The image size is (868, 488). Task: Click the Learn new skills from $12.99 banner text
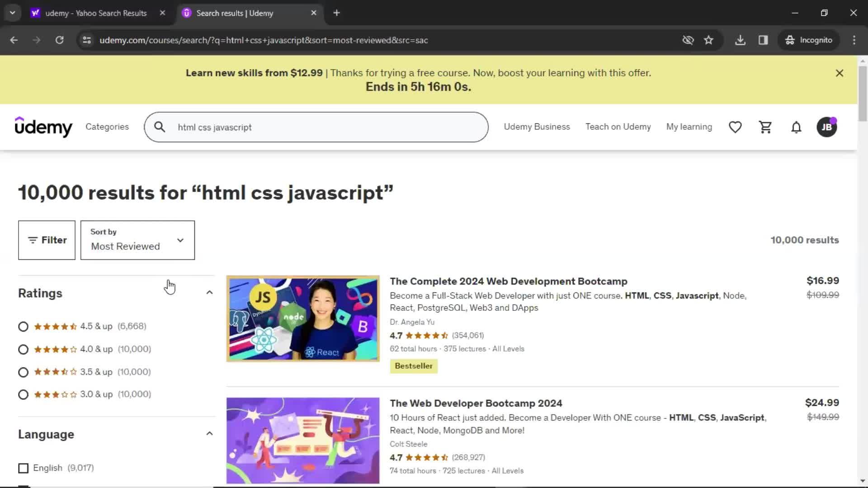(x=254, y=73)
